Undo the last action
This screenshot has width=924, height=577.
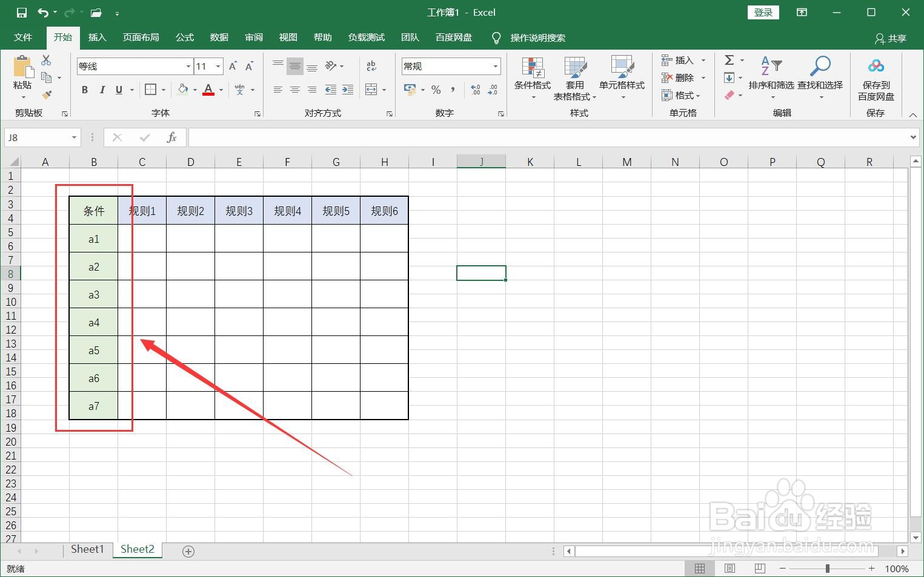[x=43, y=13]
